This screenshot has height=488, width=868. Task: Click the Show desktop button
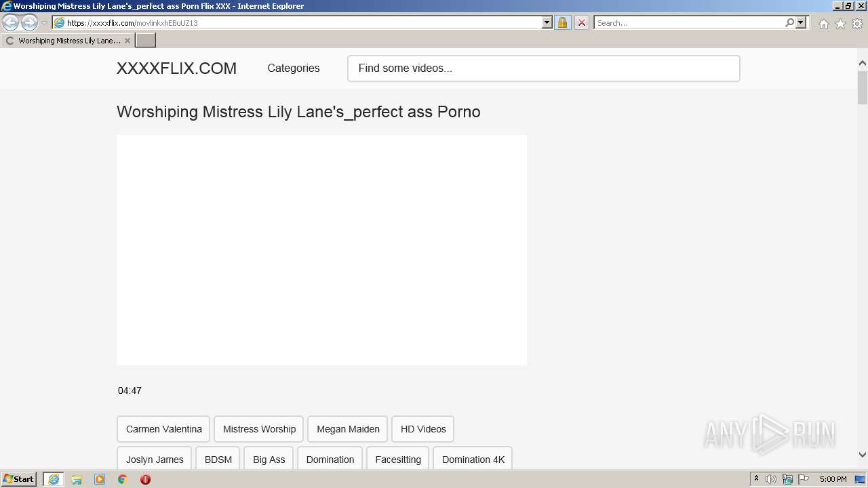(860, 479)
